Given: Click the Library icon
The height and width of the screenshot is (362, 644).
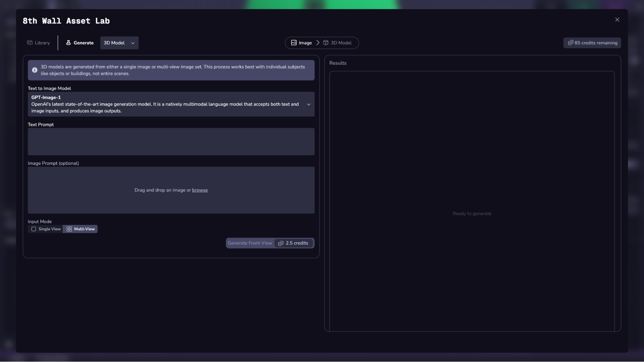Looking at the screenshot, I should [30, 43].
